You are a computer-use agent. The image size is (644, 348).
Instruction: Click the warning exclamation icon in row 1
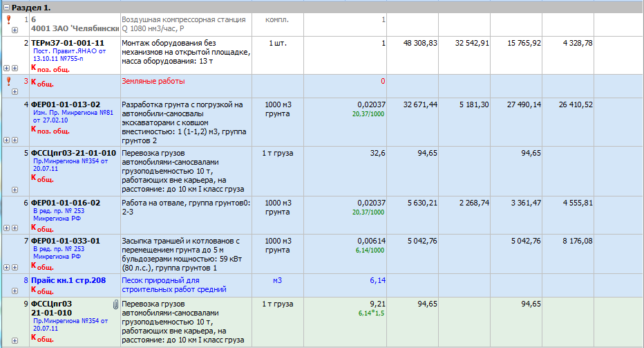[x=8, y=21]
